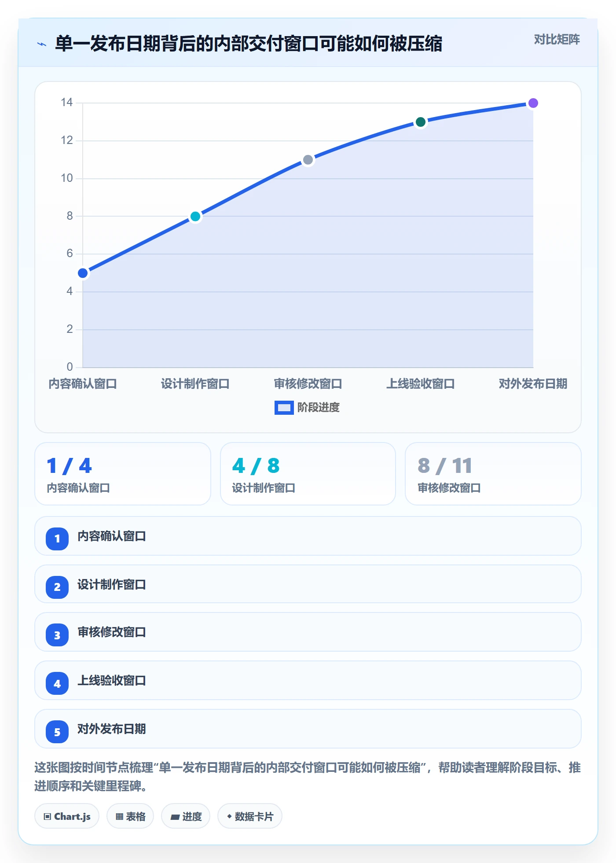Click the 表格 tag chip

click(130, 816)
